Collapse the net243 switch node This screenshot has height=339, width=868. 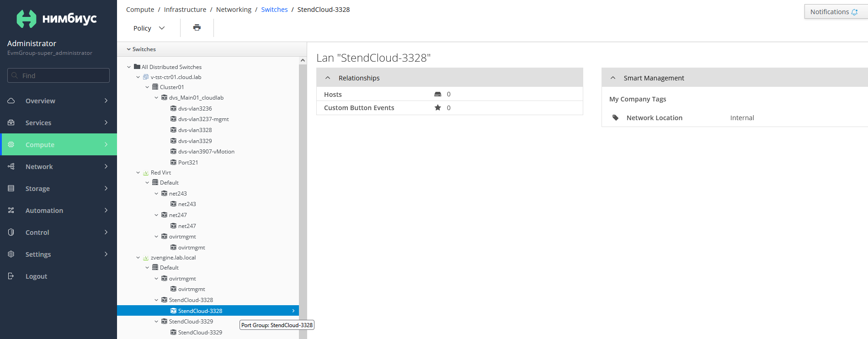(x=156, y=194)
